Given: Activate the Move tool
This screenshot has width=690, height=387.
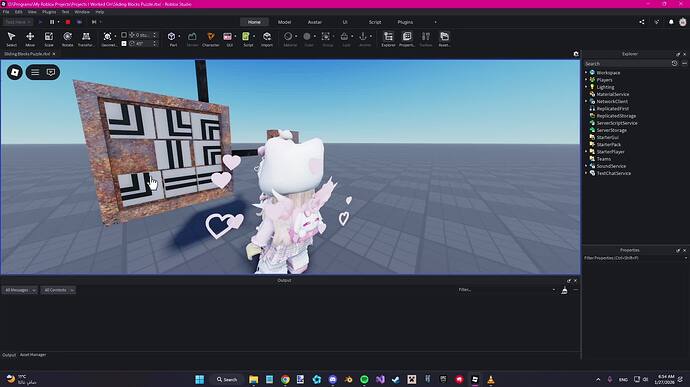Looking at the screenshot, I should (30, 39).
